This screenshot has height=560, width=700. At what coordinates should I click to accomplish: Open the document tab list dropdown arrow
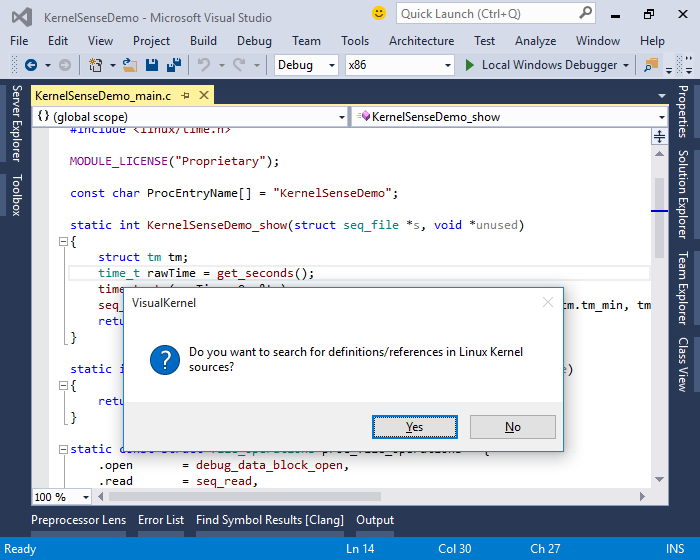point(662,96)
